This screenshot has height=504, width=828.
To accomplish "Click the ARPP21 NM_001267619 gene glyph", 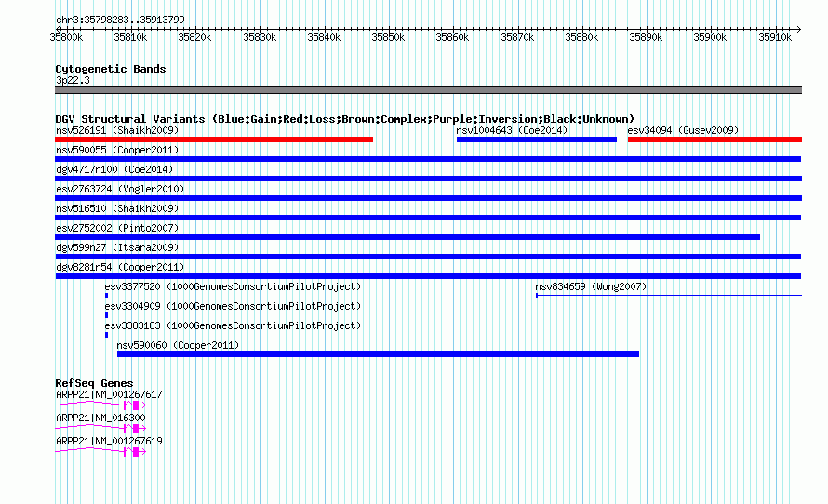I will 100,451.
